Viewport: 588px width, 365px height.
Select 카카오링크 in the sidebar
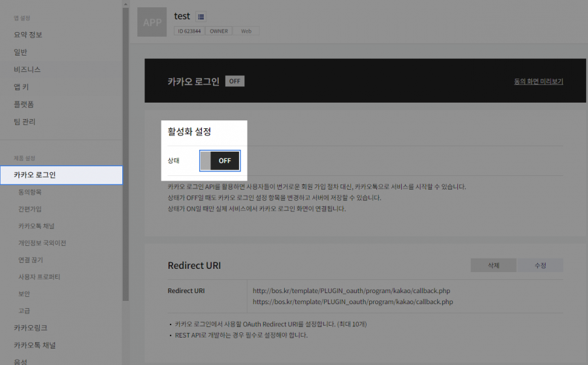pyautogui.click(x=31, y=328)
